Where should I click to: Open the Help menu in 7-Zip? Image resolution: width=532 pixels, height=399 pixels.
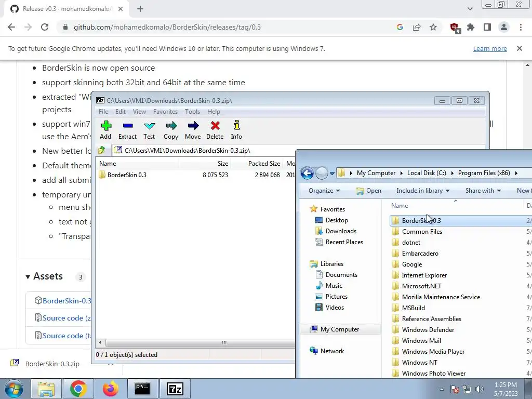click(x=214, y=112)
